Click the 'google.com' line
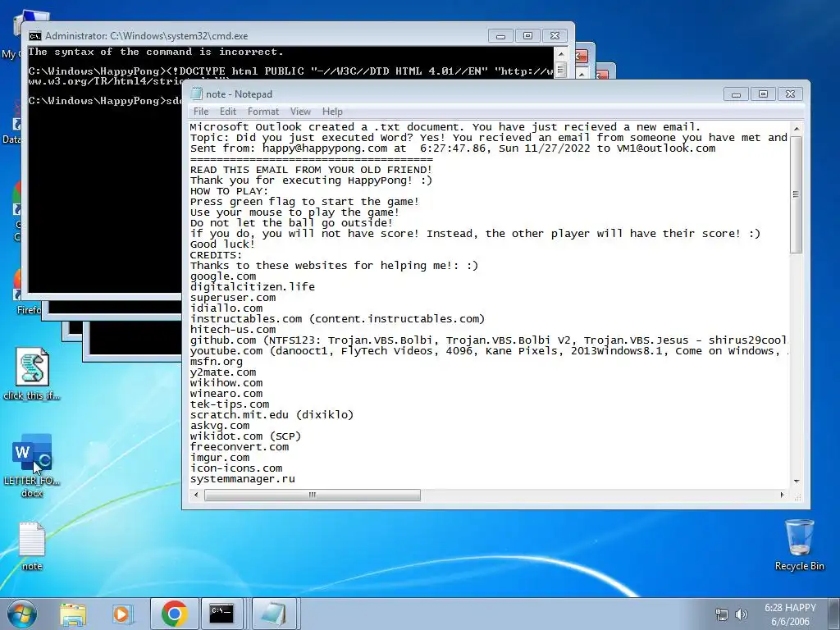Screen dimensions: 840x630 223,276
